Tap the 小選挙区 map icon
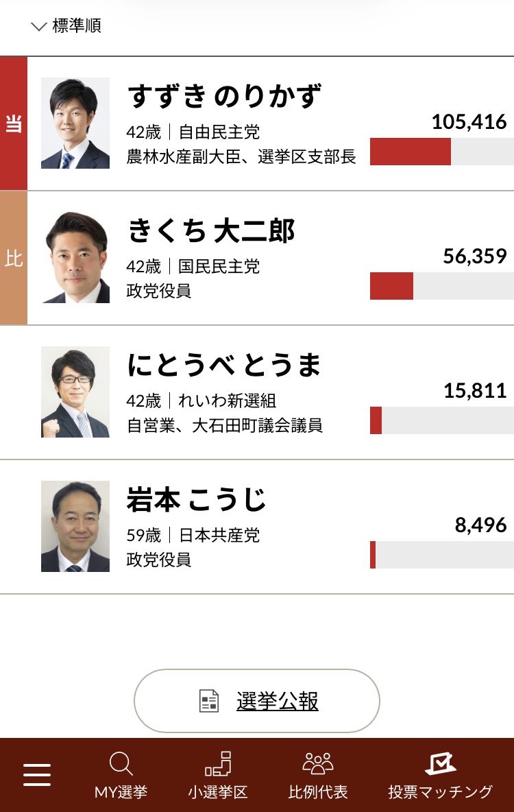 pyautogui.click(x=218, y=764)
